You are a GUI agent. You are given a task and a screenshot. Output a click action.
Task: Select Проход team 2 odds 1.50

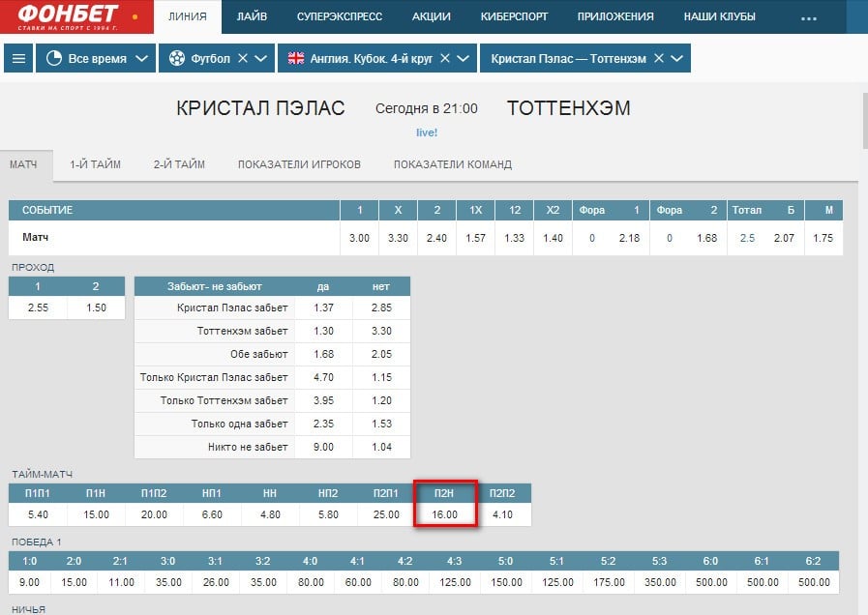pos(97,307)
